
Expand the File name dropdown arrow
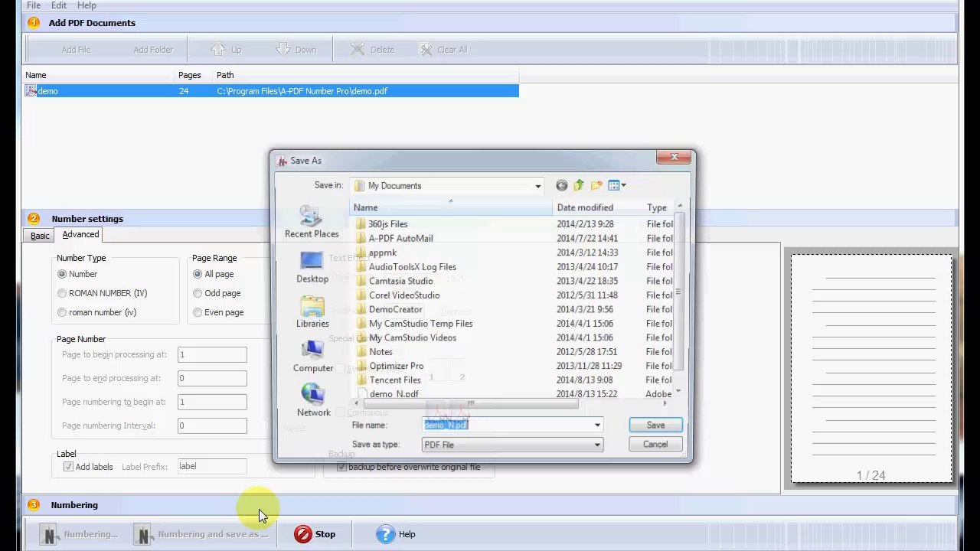(597, 425)
